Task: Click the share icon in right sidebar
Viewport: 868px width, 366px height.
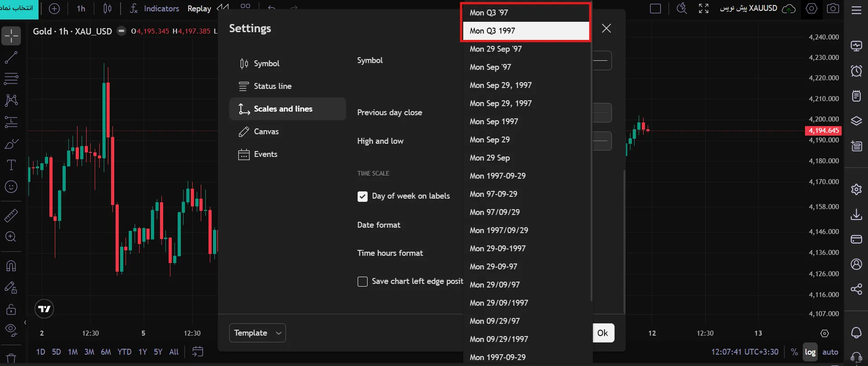Action: 856,289
